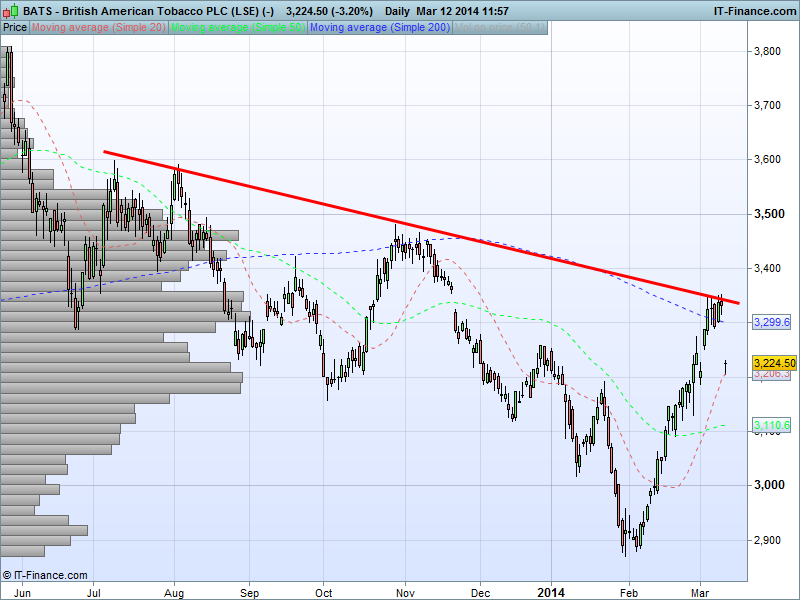The height and width of the screenshot is (600, 800).
Task: Select Moving average (Simple 20) tab
Action: (99, 27)
